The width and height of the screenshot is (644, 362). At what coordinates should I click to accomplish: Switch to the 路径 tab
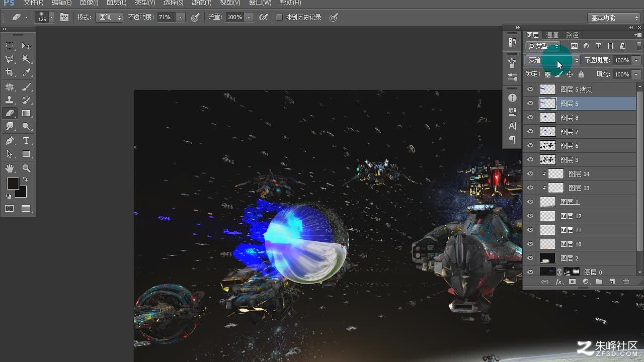pyautogui.click(x=573, y=35)
